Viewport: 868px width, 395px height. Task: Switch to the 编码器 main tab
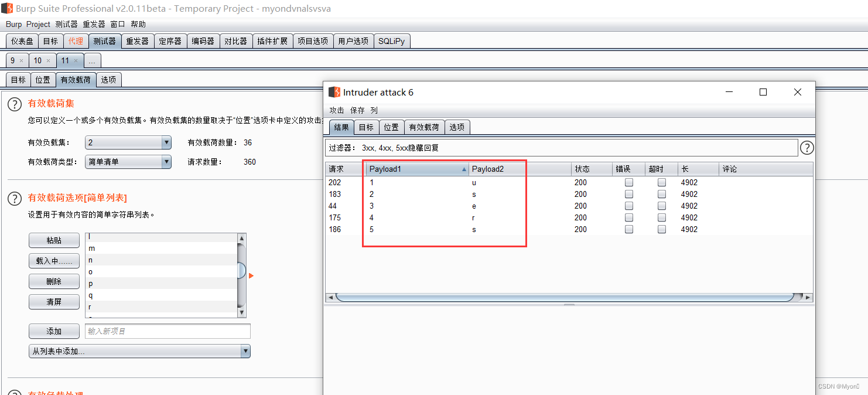coord(203,41)
